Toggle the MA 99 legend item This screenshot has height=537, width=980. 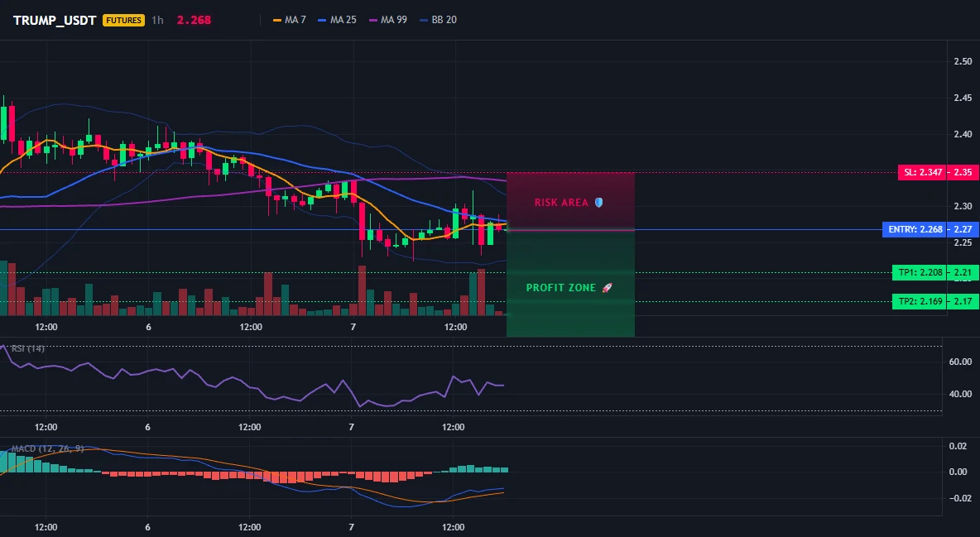[x=388, y=20]
